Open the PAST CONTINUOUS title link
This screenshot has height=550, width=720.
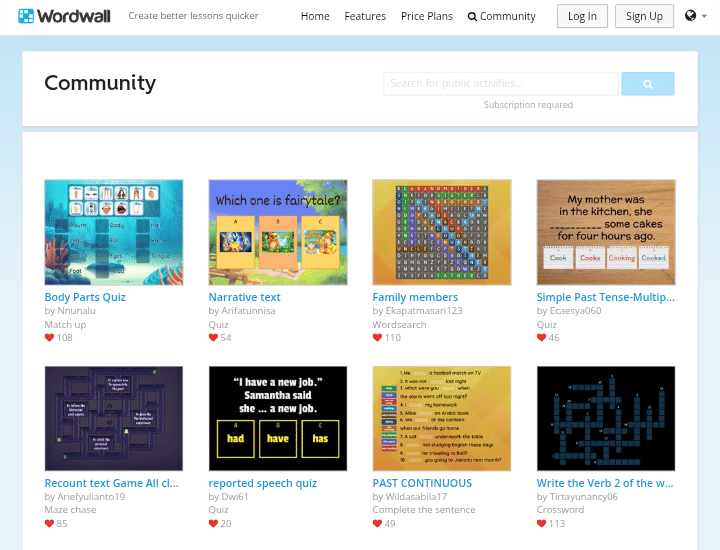click(x=422, y=483)
